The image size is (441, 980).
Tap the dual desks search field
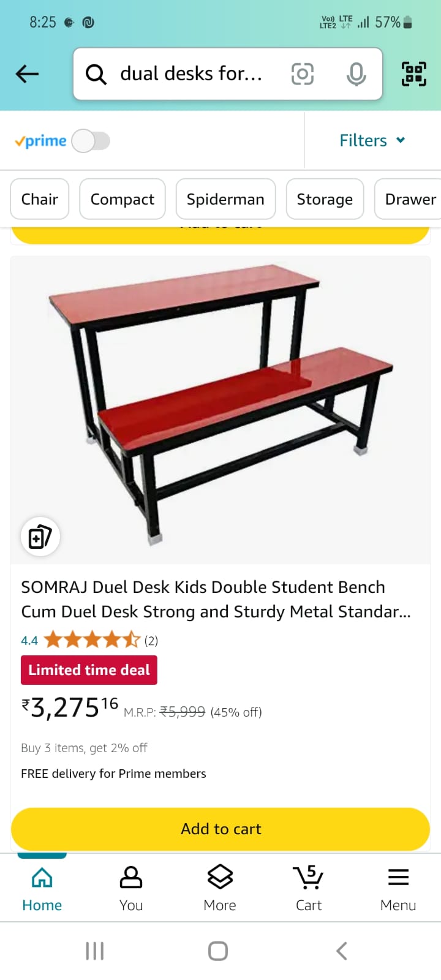(192, 74)
